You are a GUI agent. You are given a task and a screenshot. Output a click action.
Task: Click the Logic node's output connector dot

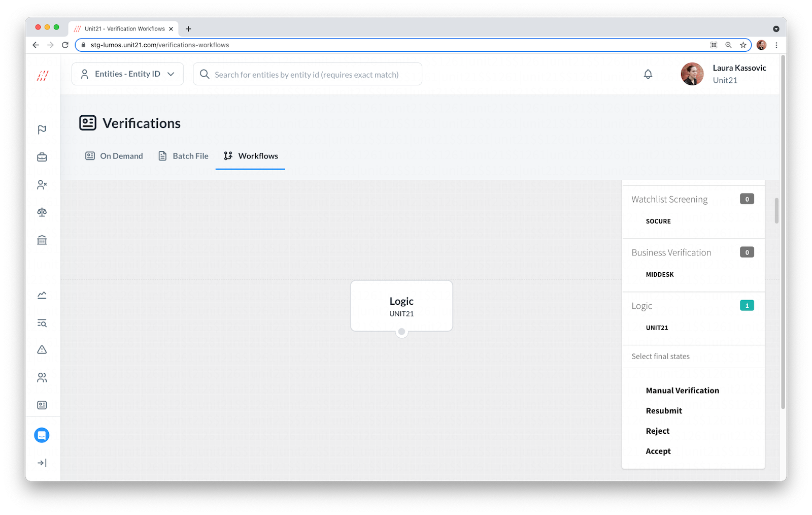click(x=401, y=332)
